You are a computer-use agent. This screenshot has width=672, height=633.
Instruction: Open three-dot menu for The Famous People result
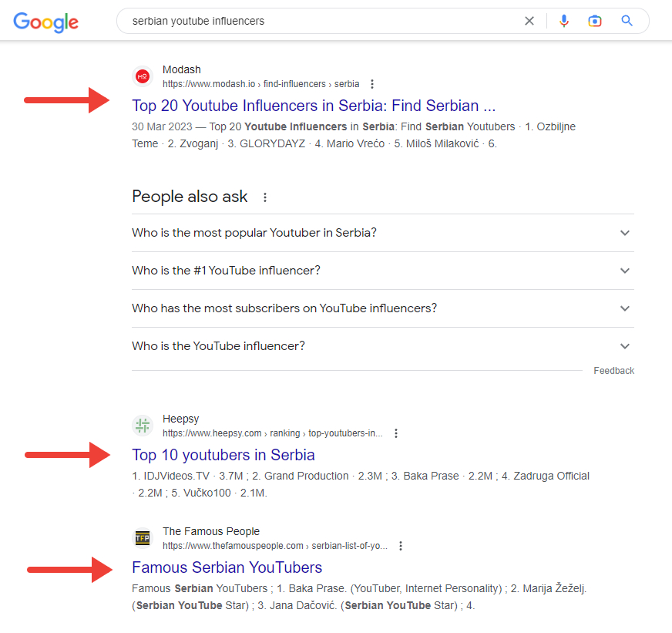[401, 546]
